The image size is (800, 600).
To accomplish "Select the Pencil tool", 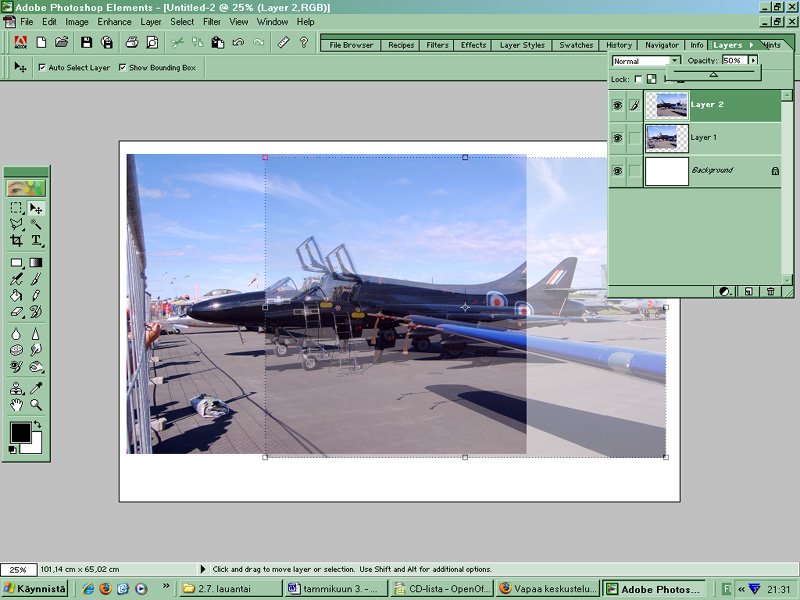I will point(36,295).
